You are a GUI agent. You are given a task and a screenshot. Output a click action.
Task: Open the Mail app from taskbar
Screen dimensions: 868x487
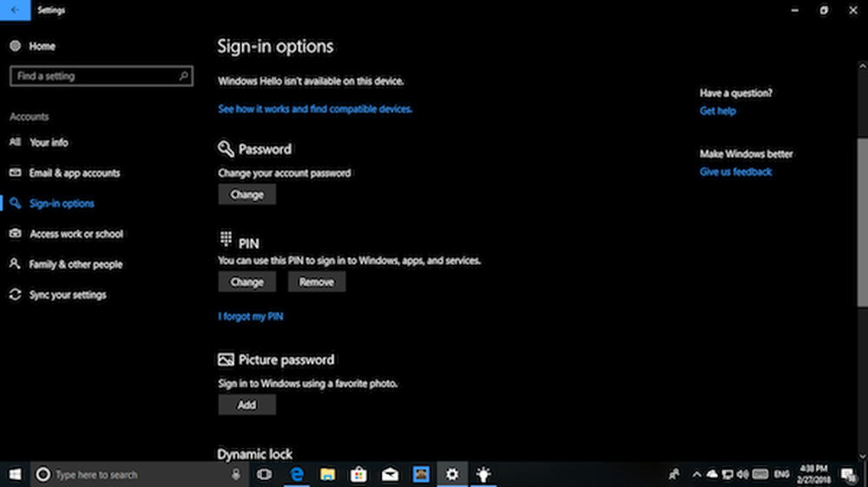click(390, 474)
